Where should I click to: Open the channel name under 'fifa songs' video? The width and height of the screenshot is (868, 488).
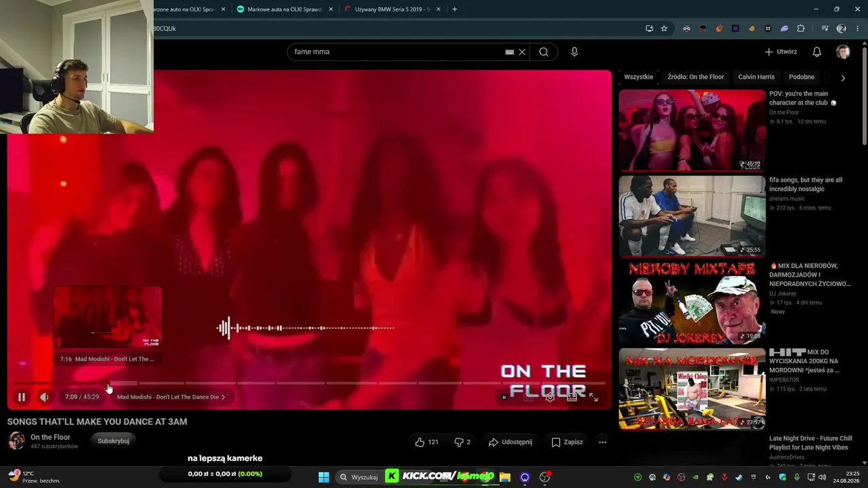[787, 199]
